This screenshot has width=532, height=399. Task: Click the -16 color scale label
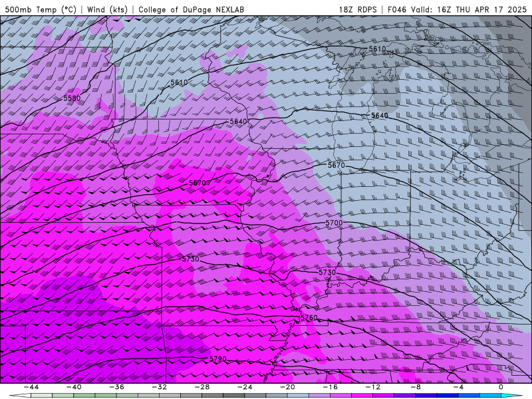tap(331, 387)
